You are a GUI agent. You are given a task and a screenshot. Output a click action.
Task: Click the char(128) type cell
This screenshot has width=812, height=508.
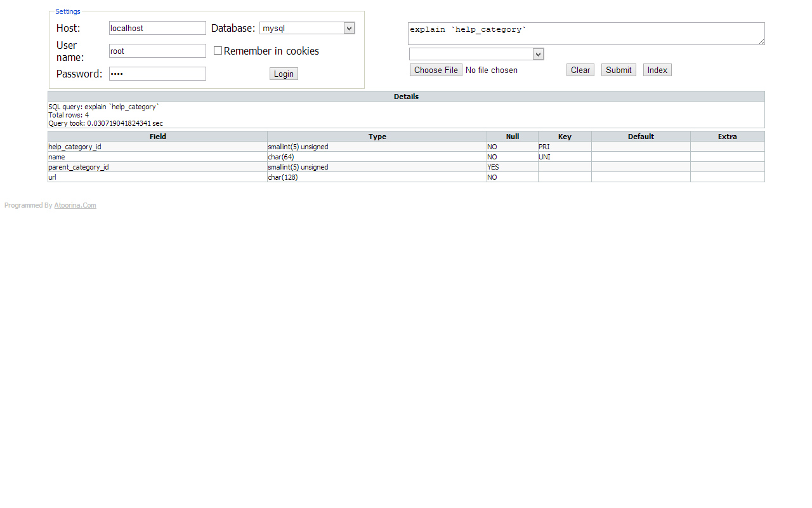377,177
